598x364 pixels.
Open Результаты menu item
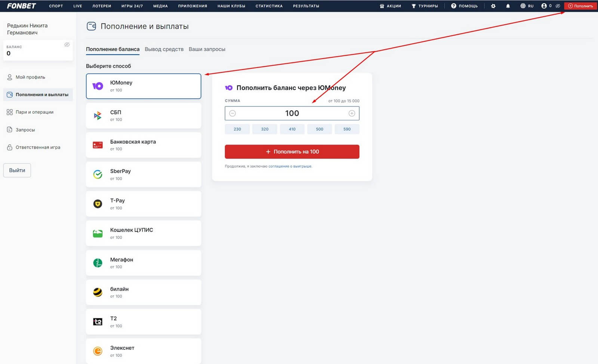(306, 6)
